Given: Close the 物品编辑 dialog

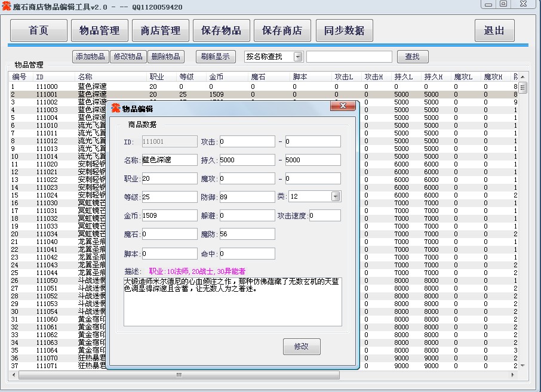Looking at the screenshot, I should 343,107.
